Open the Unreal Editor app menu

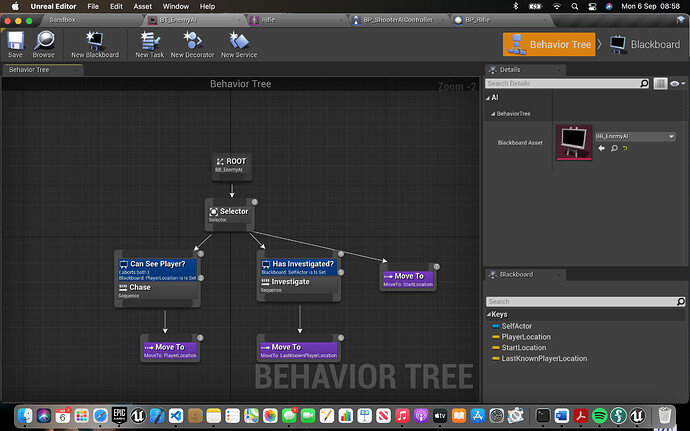pyautogui.click(x=53, y=6)
